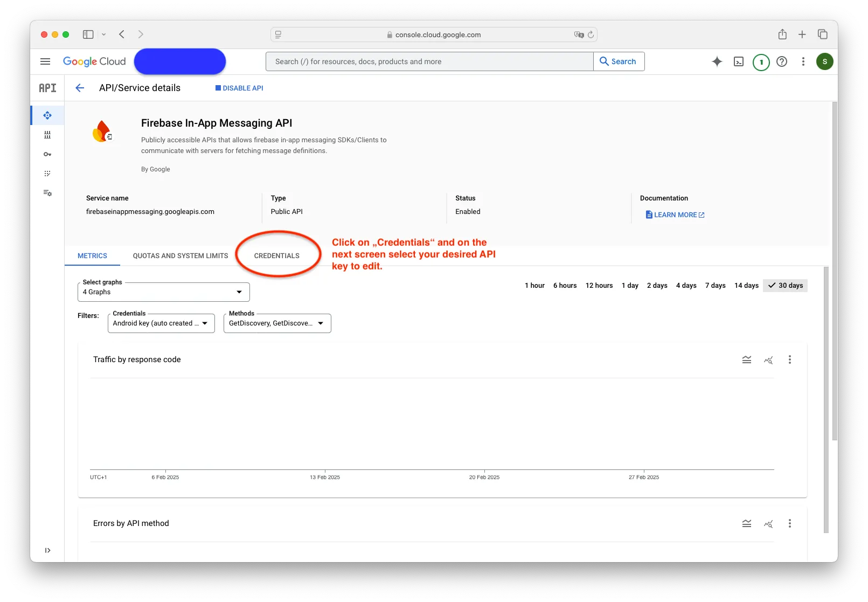Open a new Safari tab
This screenshot has width=868, height=602.
[x=802, y=34]
